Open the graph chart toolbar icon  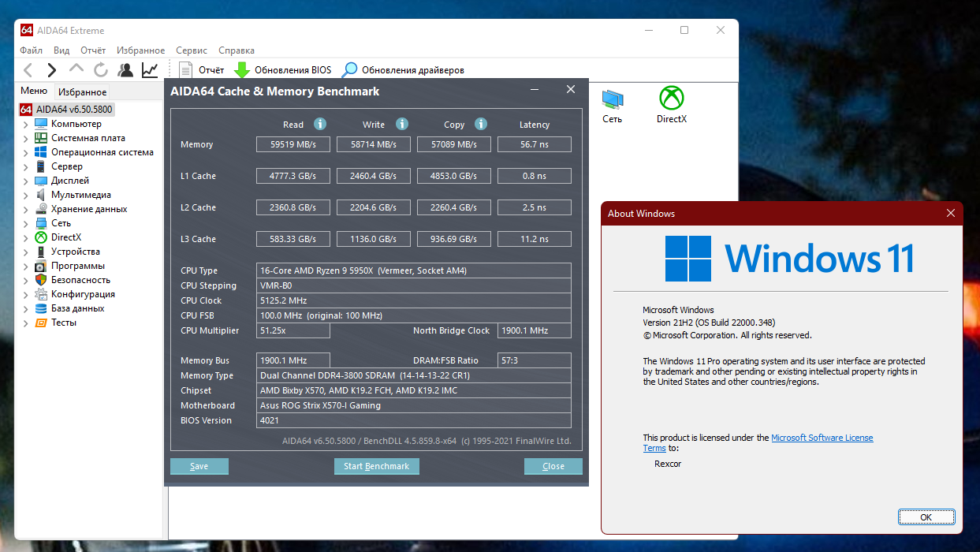tap(150, 70)
